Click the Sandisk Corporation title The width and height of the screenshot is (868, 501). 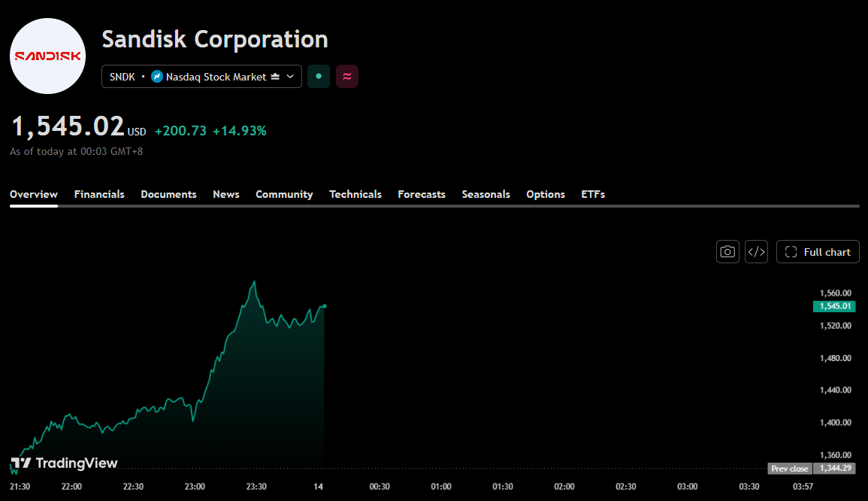click(x=215, y=39)
